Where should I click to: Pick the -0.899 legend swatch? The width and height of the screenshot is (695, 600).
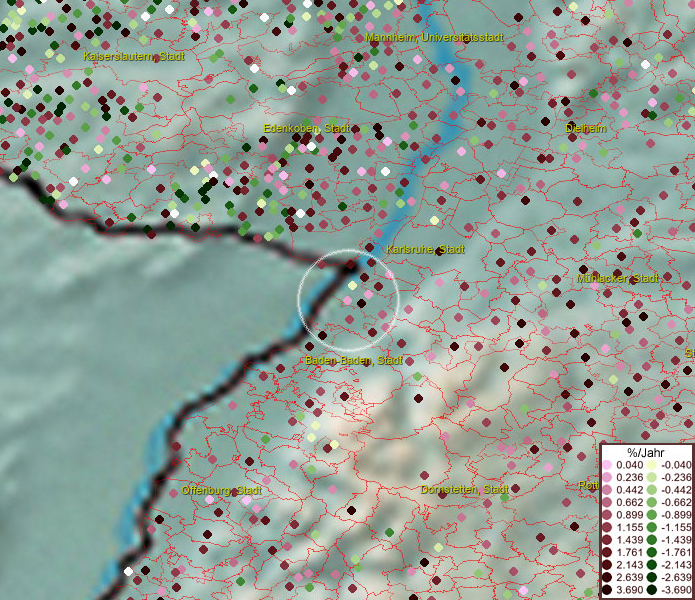click(652, 515)
